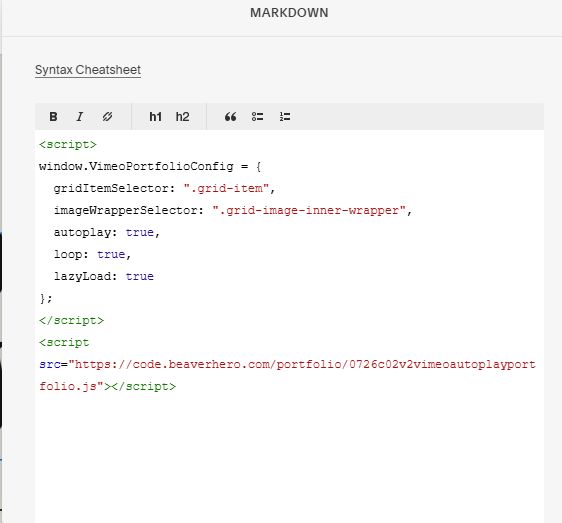This screenshot has height=523, width=562.
Task: Insert a link using the link icon
Action: point(107,117)
